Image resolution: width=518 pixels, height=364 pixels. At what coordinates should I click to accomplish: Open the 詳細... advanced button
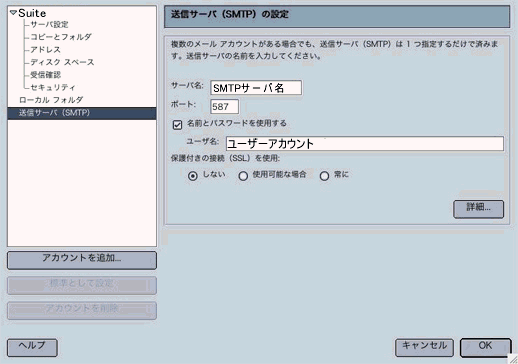tap(478, 209)
